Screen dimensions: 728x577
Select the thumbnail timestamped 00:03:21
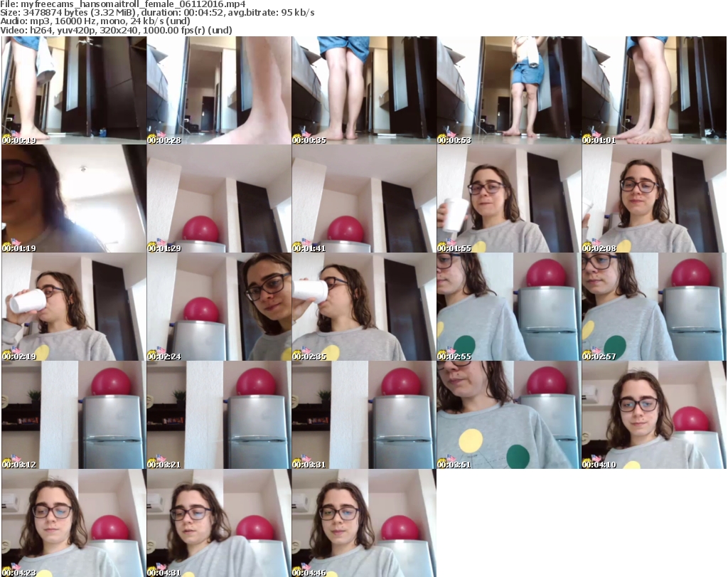coord(219,415)
